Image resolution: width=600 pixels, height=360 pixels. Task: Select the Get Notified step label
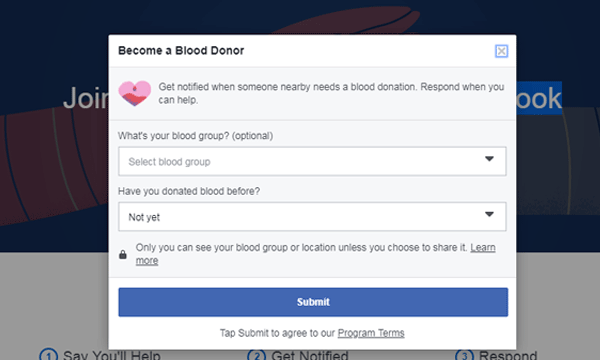310,355
